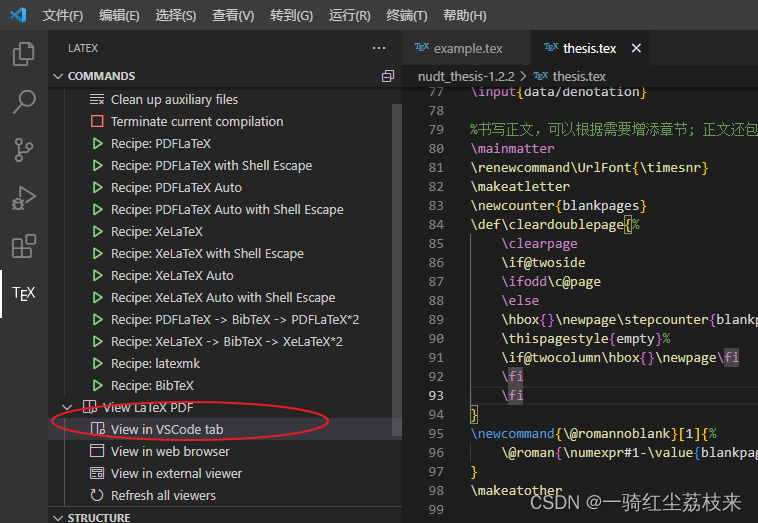Select View in external viewer command
The height and width of the screenshot is (523, 758).
click(225, 473)
